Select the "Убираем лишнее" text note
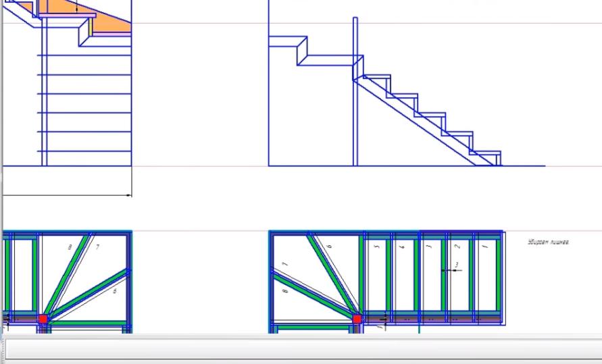The height and width of the screenshot is (364, 602). (x=548, y=242)
